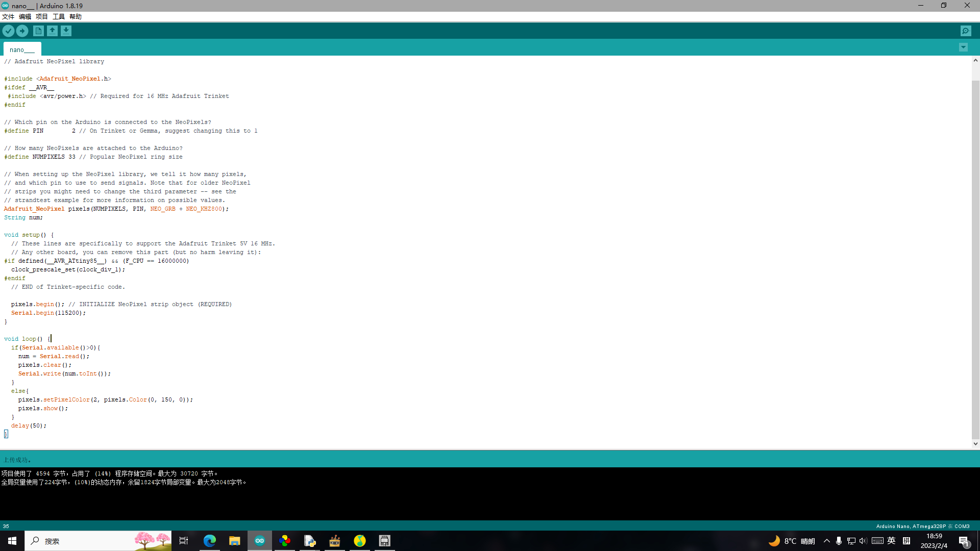Open the notification center icon

[964, 541]
